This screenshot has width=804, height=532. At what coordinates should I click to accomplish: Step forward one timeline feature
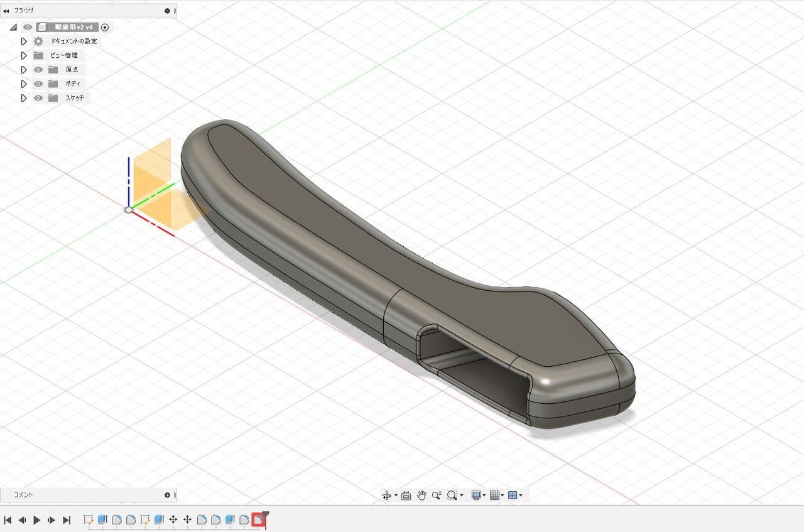pyautogui.click(x=52, y=520)
